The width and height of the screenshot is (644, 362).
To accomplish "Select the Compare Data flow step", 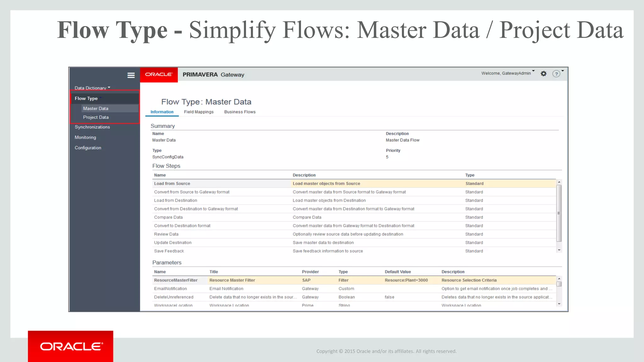I will pyautogui.click(x=354, y=217).
